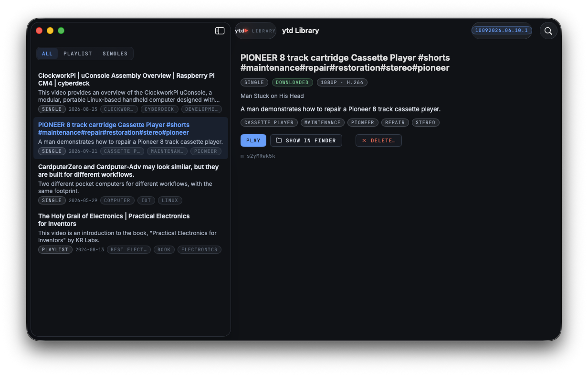Click PLAYLIST badge on Holy Grail row
The width and height of the screenshot is (588, 376).
pyautogui.click(x=55, y=250)
